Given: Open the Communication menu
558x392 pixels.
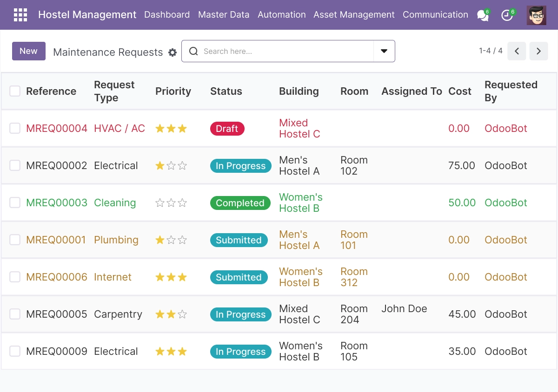Looking at the screenshot, I should 435,15.
